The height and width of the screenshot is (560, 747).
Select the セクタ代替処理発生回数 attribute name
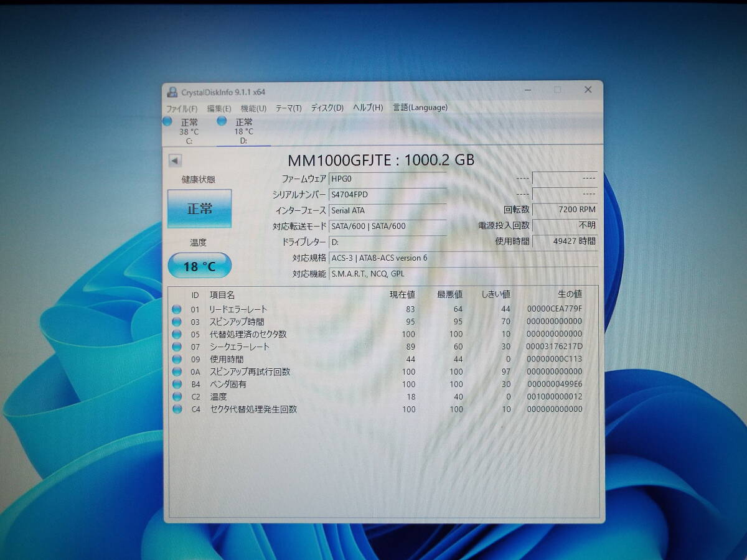point(253,409)
